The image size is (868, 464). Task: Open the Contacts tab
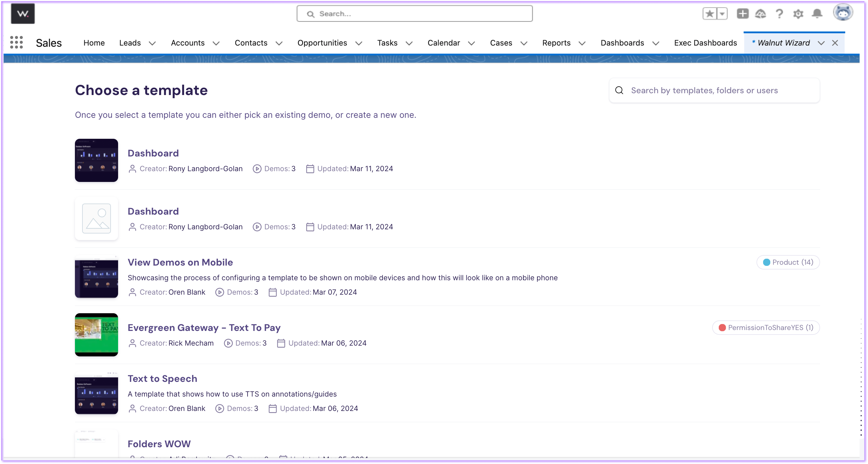(x=251, y=43)
